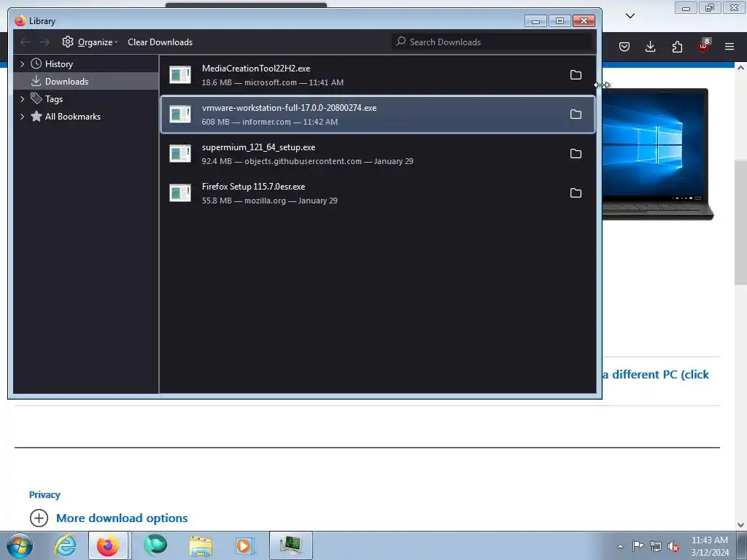Click the Library back arrow
This screenshot has width=747, height=560.
coord(26,42)
